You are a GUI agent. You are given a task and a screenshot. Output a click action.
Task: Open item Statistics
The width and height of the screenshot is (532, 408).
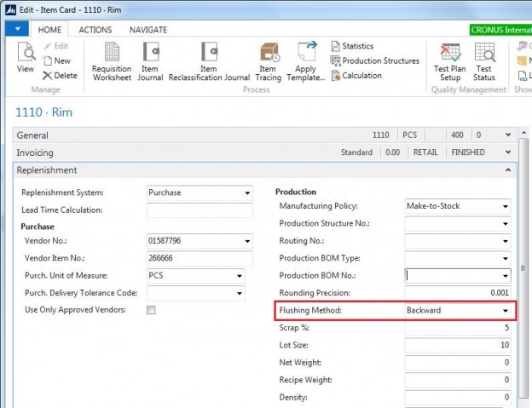point(352,46)
